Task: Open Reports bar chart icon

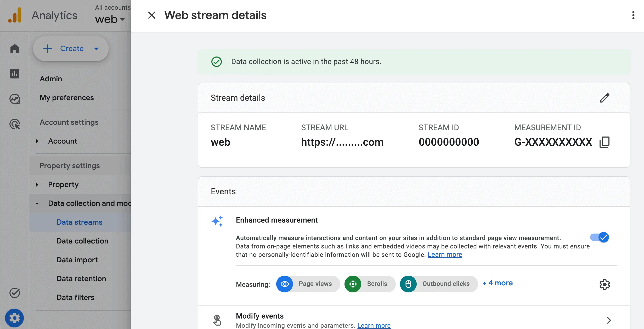Action: coord(15,74)
